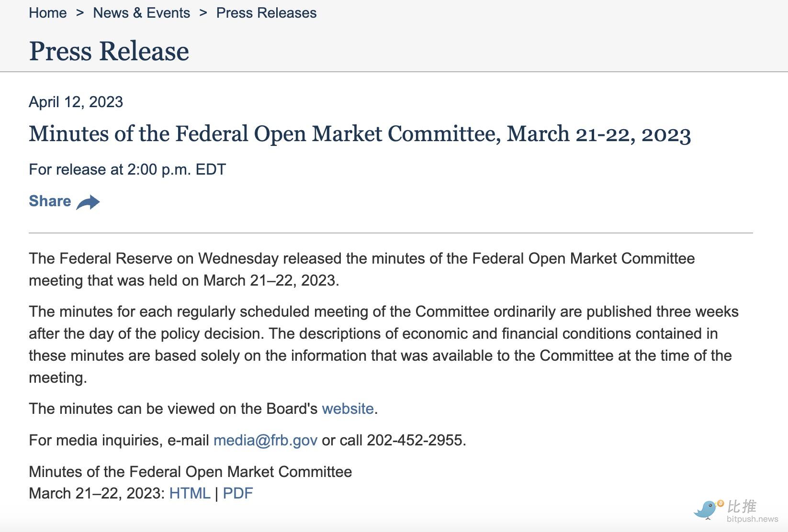Click the bitpush.news watermark text
This screenshot has height=532, width=788.
point(752,519)
